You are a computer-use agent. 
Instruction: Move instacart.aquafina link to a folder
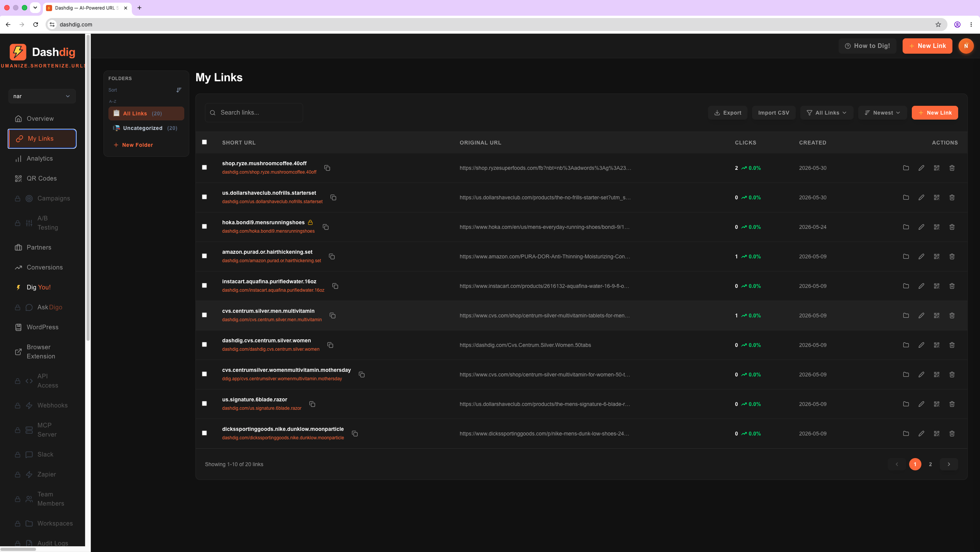tap(906, 286)
